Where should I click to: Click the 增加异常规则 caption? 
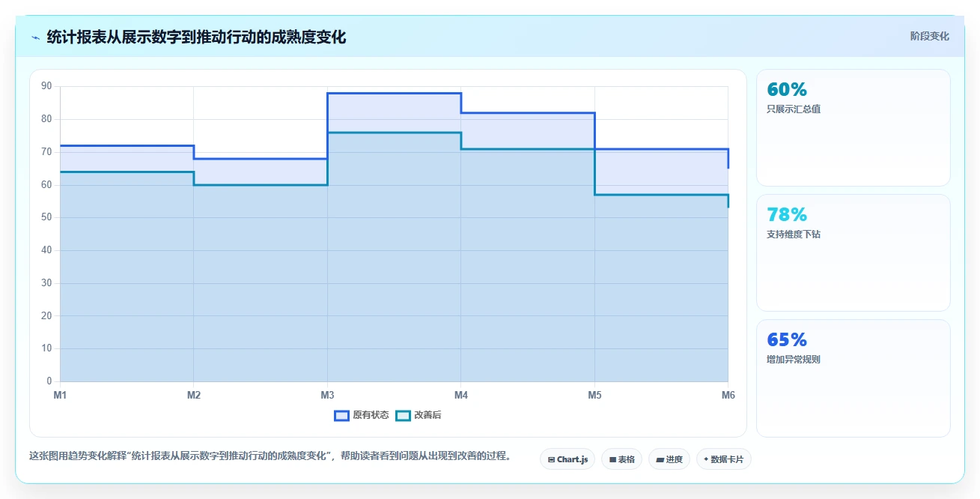[x=794, y=360]
